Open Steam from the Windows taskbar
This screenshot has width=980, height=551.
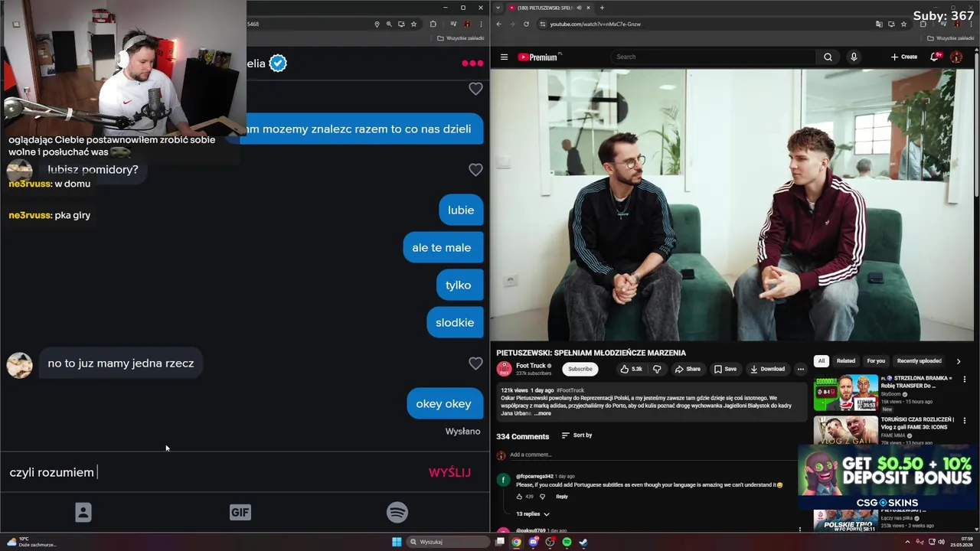coord(583,542)
